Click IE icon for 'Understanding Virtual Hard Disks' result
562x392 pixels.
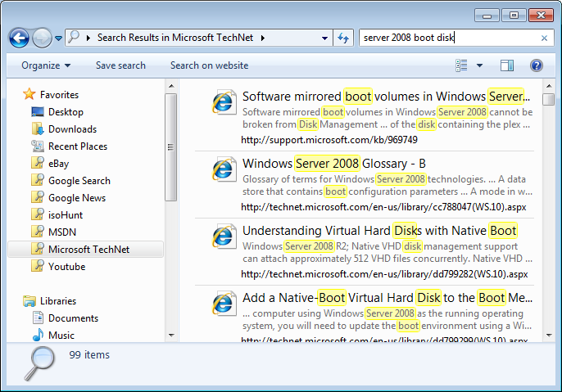tap(224, 237)
